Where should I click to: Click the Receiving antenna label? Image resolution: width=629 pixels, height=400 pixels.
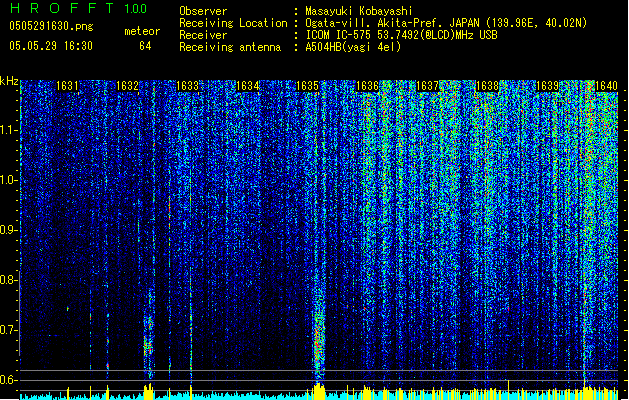click(230, 47)
